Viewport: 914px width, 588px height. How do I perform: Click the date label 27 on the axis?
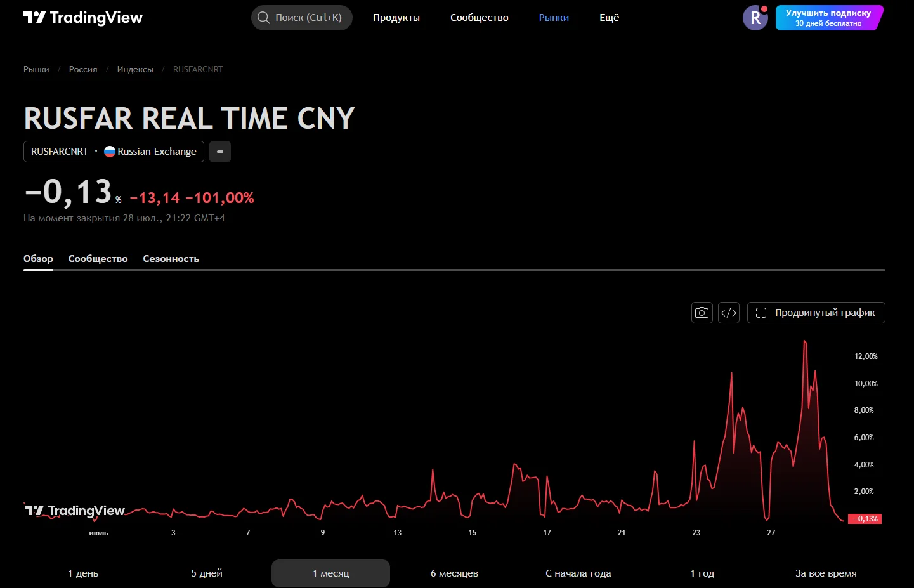pos(771,533)
